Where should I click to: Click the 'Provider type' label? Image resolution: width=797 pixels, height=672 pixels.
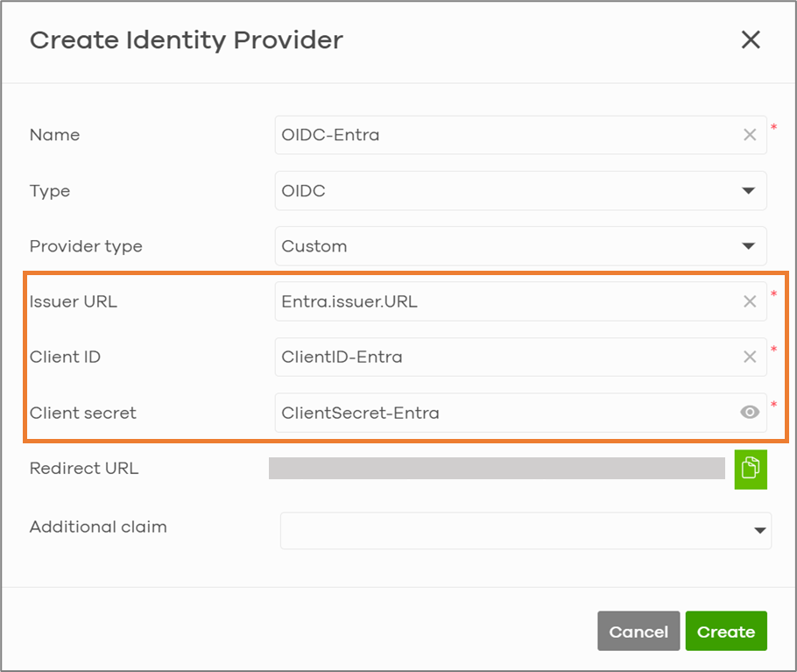pyautogui.click(x=86, y=246)
